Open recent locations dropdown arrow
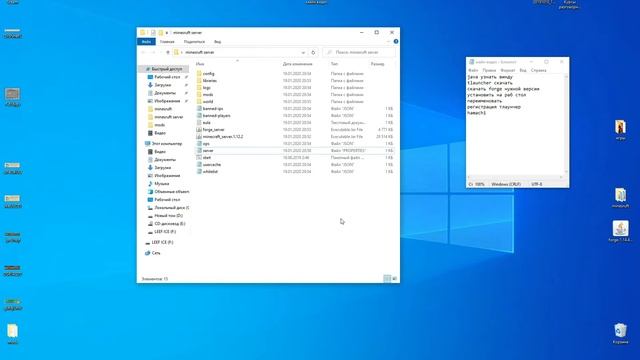Viewport: 640px width, 360px height. pyautogui.click(x=161, y=52)
